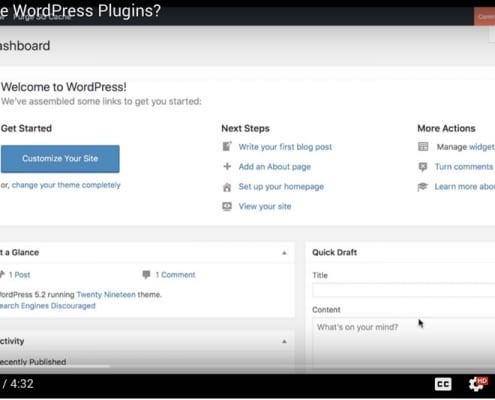The image size is (495, 400).
Task: Open the 1 Post link
Action: pyautogui.click(x=19, y=275)
